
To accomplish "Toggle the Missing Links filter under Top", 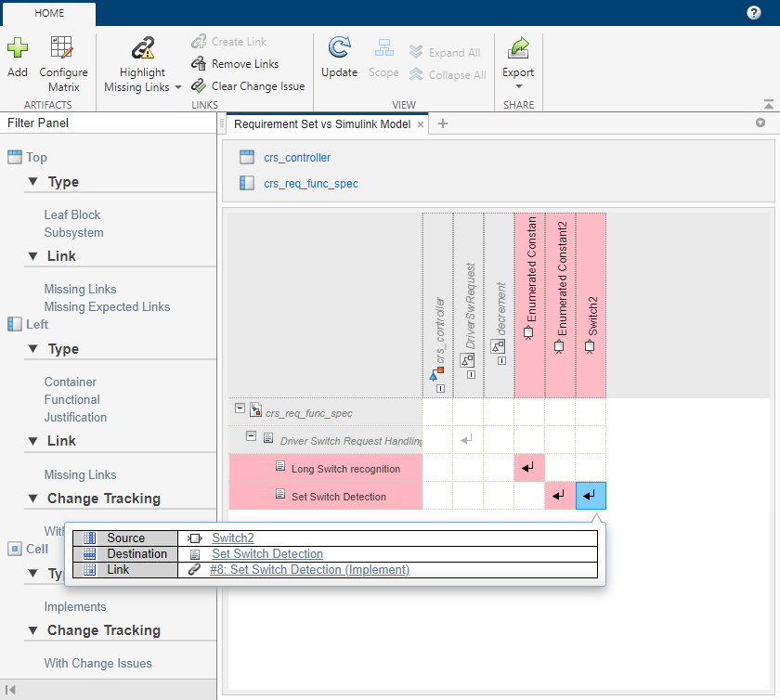I will pos(80,289).
